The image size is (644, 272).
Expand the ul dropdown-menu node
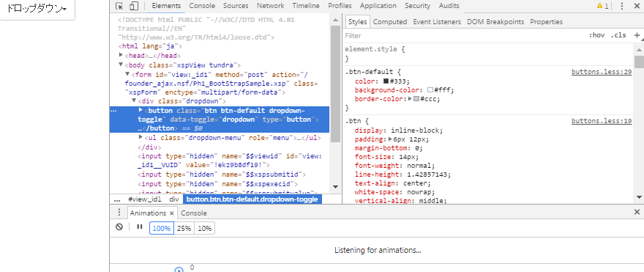coord(141,136)
